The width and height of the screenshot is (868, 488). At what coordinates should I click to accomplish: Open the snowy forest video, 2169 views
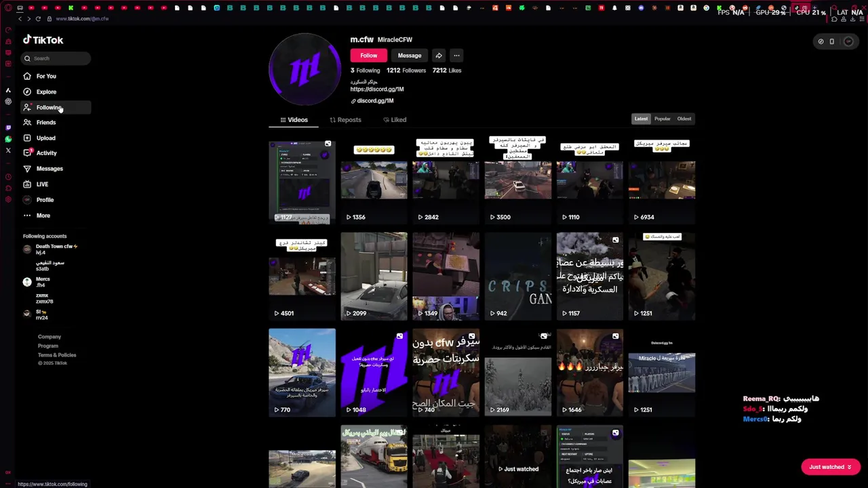click(x=518, y=373)
